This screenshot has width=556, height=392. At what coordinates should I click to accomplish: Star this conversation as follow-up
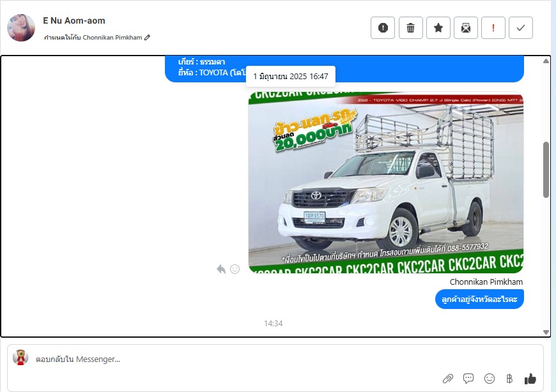tap(438, 27)
